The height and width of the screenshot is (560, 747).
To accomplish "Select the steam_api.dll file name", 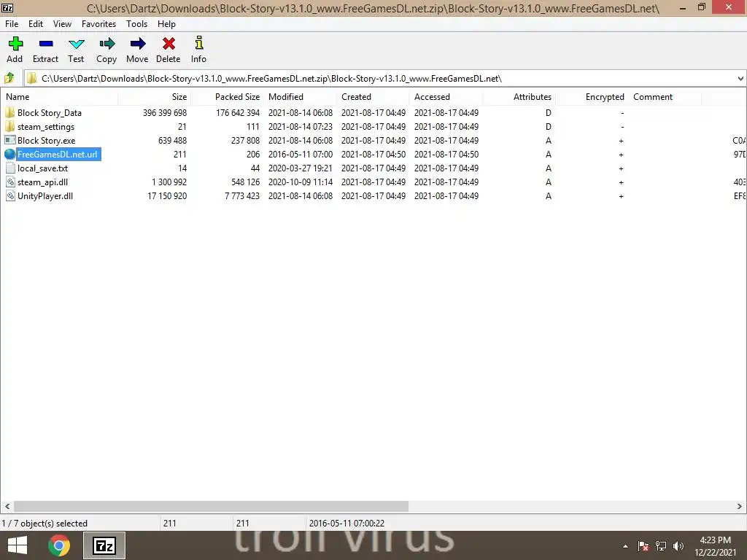I will [42, 182].
